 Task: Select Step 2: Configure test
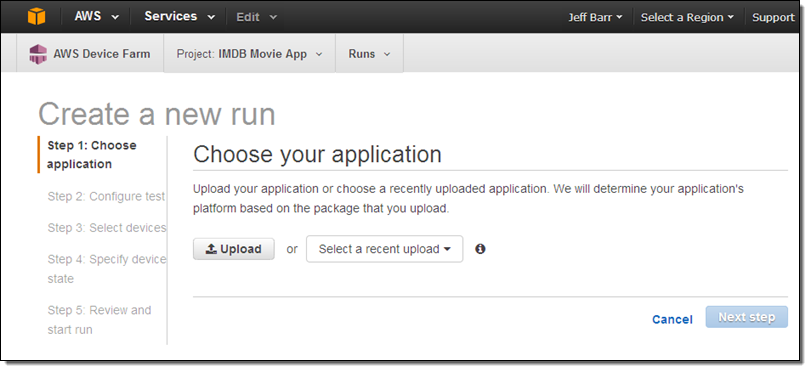tap(106, 196)
